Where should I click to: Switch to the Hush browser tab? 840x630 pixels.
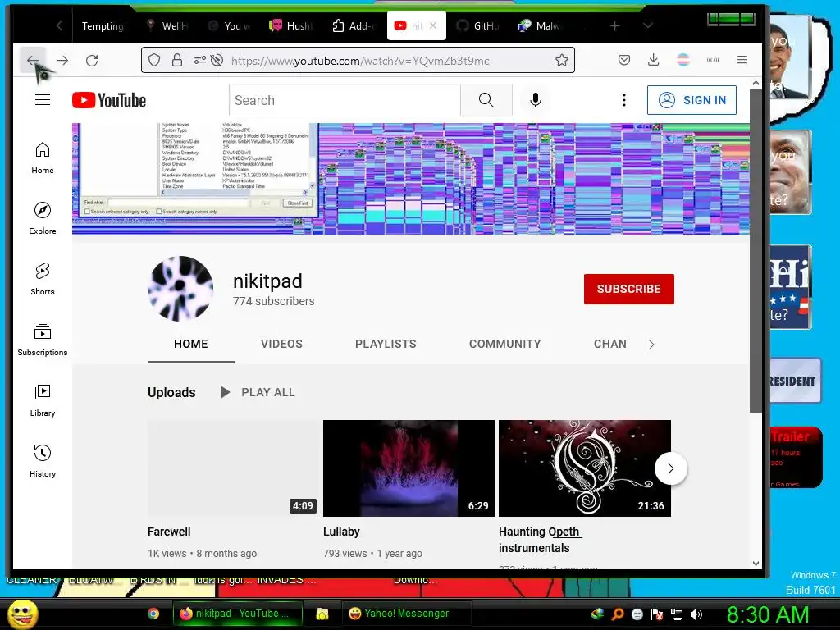click(x=292, y=25)
